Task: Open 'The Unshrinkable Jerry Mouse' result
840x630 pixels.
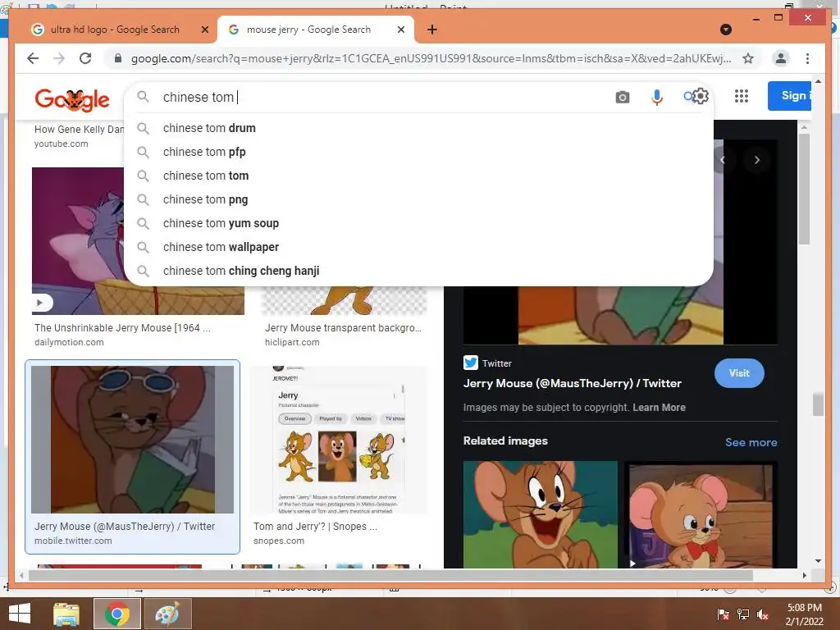Action: pos(122,328)
